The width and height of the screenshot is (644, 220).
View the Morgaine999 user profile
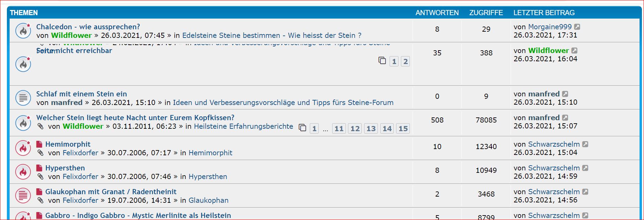tap(549, 27)
